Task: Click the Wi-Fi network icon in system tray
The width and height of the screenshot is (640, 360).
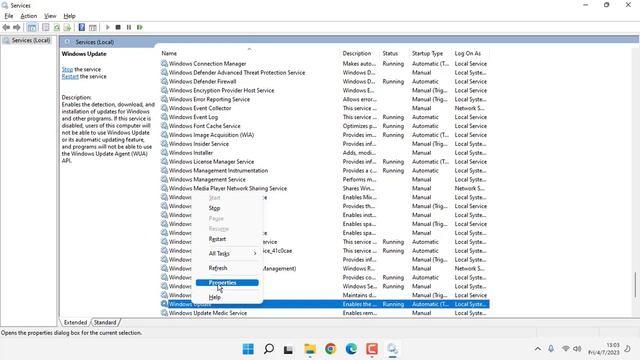Action: (x=565, y=349)
